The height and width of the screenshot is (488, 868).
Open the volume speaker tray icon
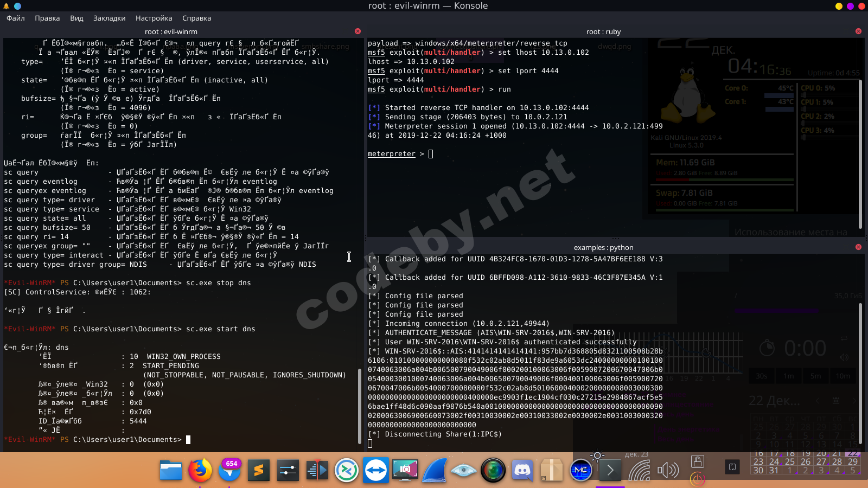point(668,470)
